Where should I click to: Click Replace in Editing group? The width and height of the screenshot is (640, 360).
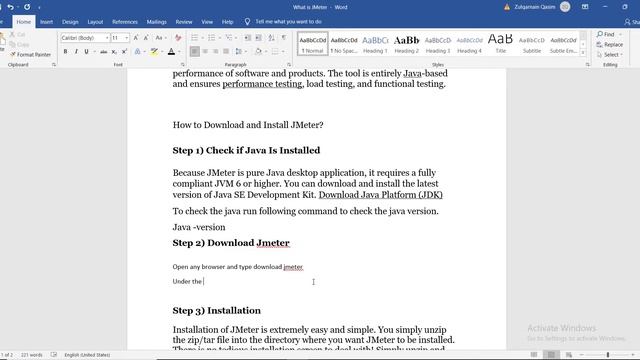(x=610, y=44)
